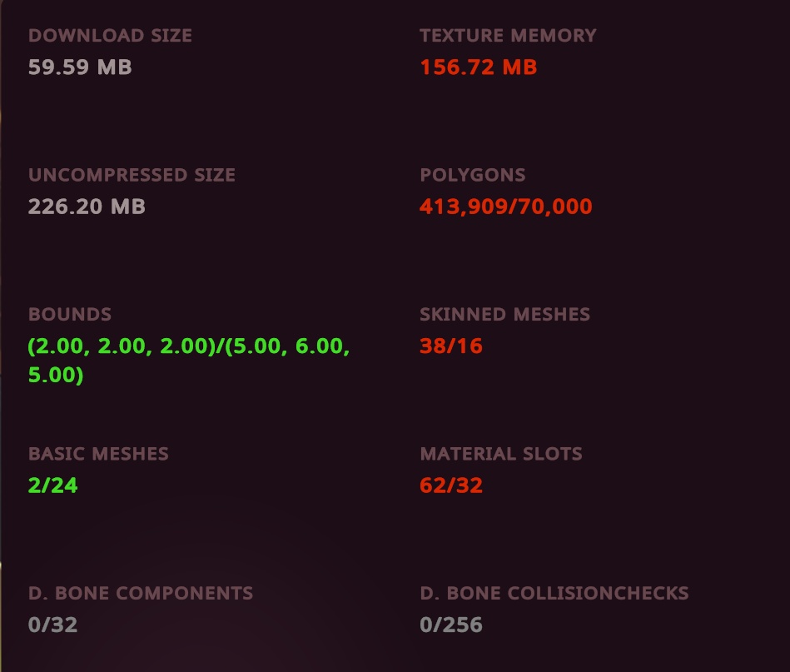Select the 0/256 collision checks value
The width and height of the screenshot is (790, 672).
click(451, 625)
